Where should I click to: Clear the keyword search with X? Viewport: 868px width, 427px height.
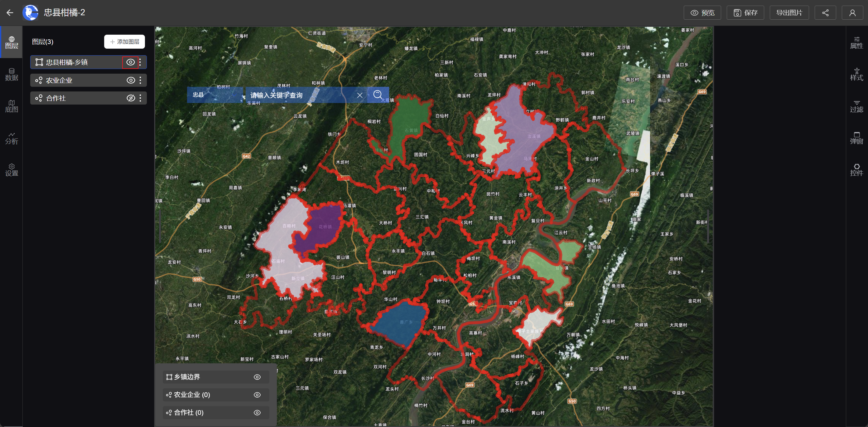359,95
